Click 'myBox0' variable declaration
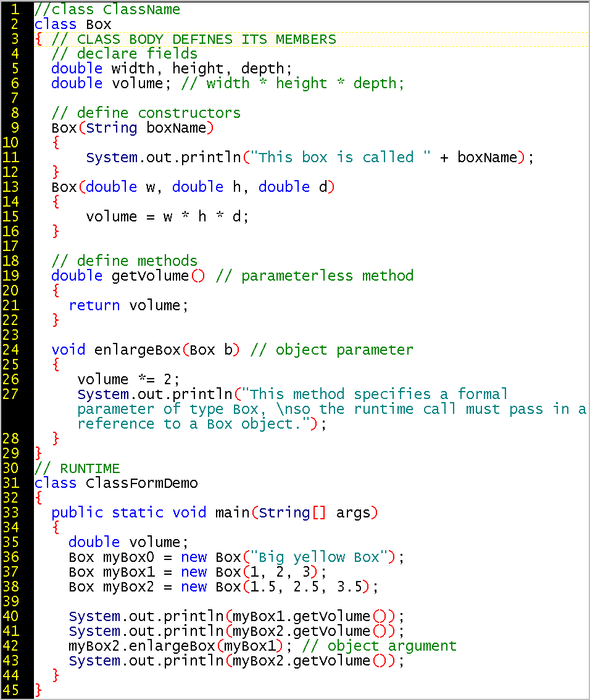The width and height of the screenshot is (590, 700). click(128, 557)
